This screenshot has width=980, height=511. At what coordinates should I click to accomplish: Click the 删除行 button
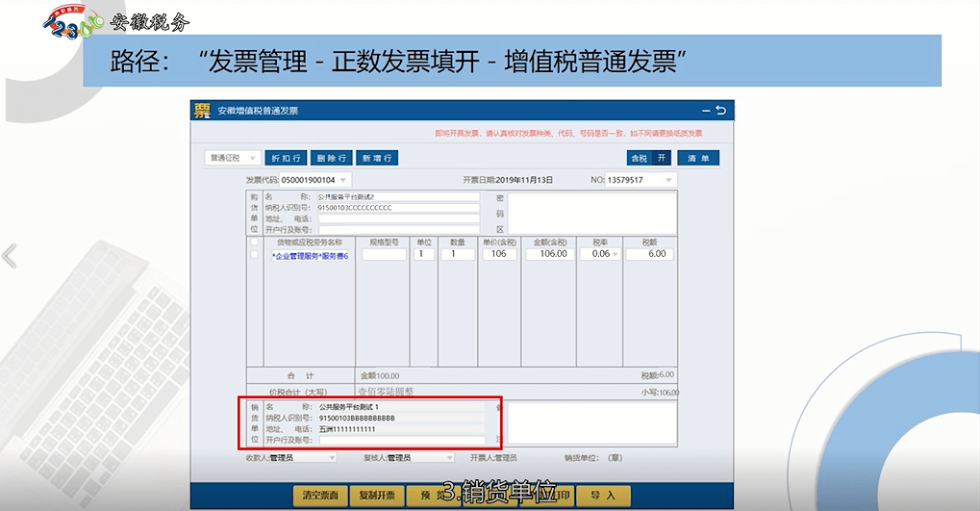pyautogui.click(x=331, y=158)
